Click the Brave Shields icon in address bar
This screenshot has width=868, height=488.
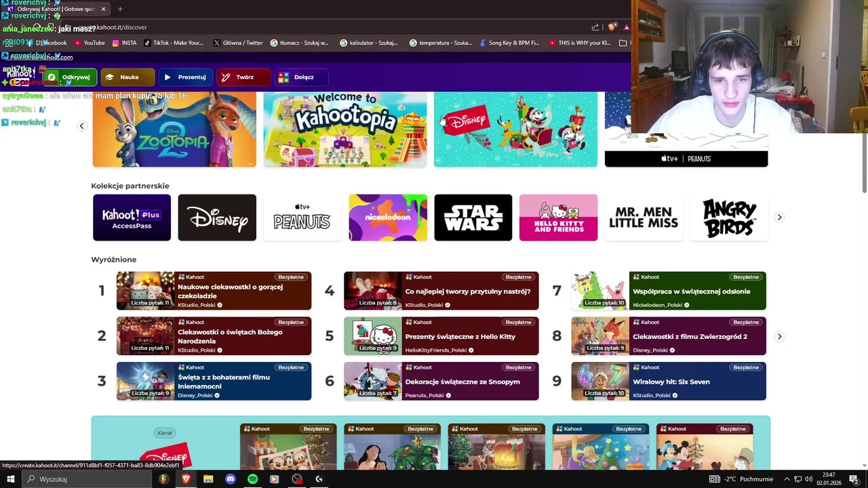coord(612,27)
